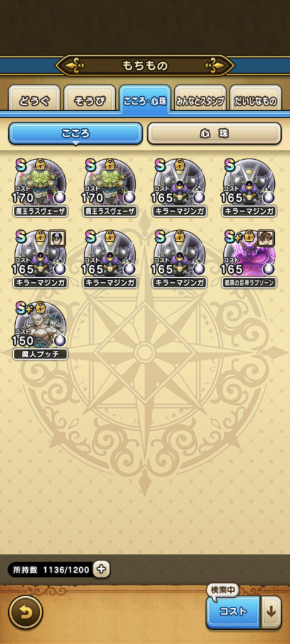Select the 魔人ブッチ heart icon
This screenshot has height=644, width=290.
[40, 325]
